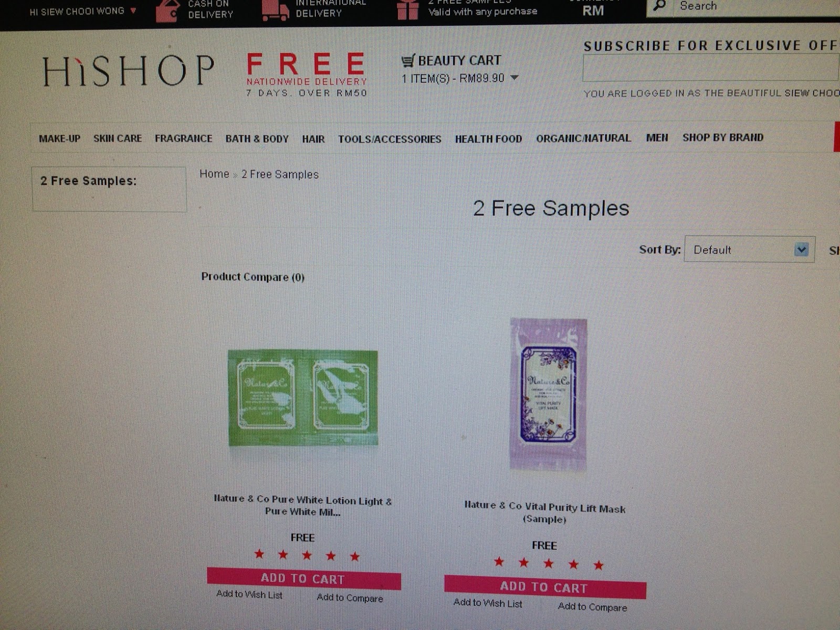Select Shop By Brand in navigation
Image resolution: width=840 pixels, height=630 pixels.
click(x=723, y=138)
